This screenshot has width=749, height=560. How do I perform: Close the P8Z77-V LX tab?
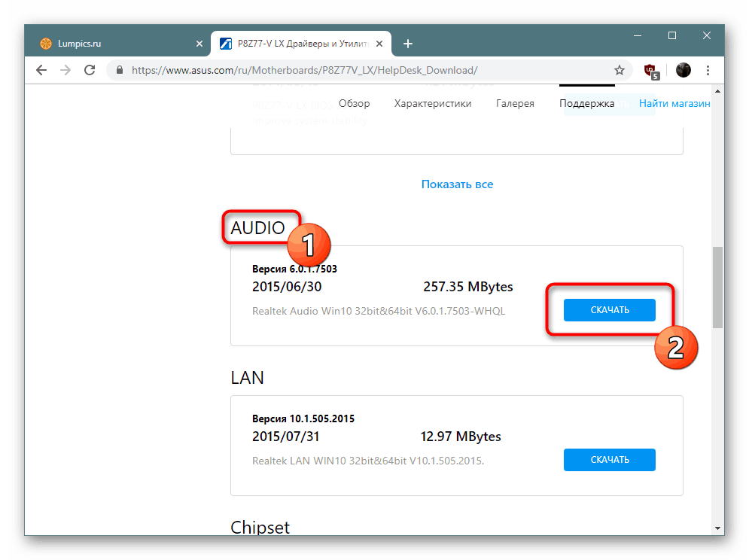(x=379, y=44)
